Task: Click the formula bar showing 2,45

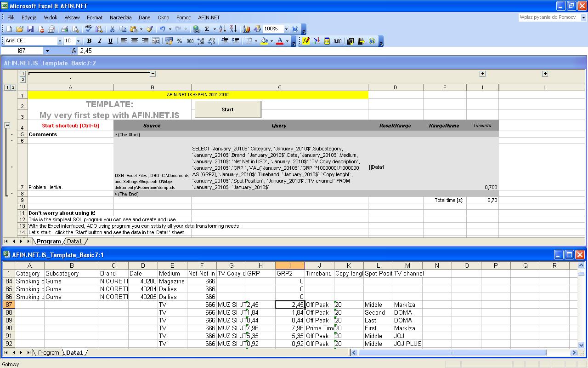Action: point(332,51)
